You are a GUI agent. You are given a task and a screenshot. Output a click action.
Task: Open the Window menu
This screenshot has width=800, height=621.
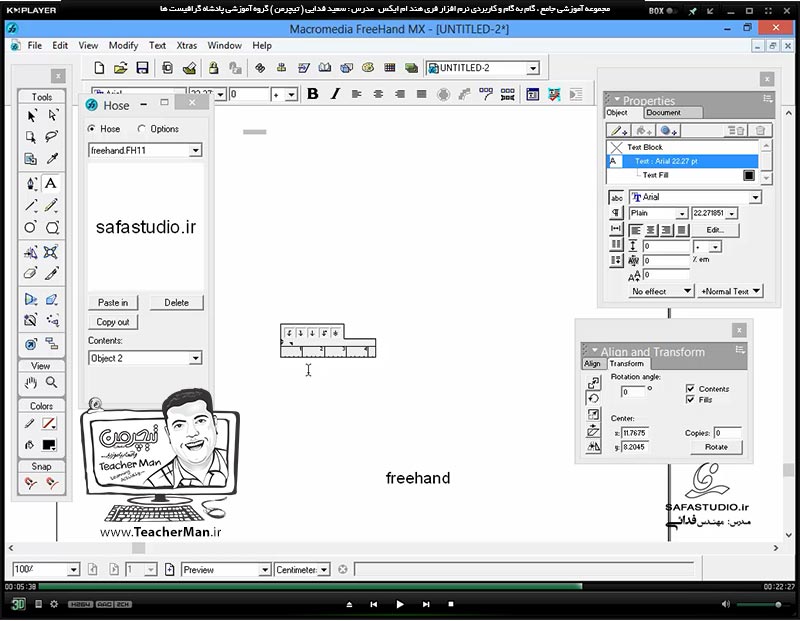point(224,45)
